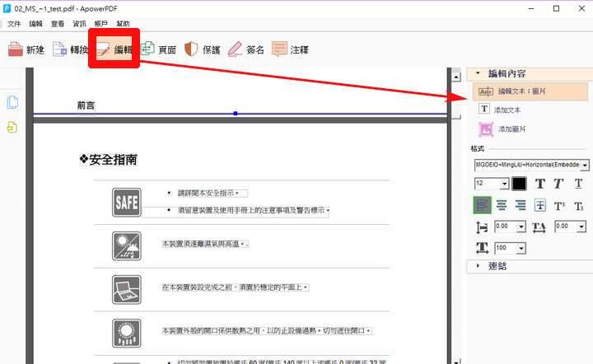The width and height of the screenshot is (593, 364).
Task: Click the vertical scrollbar up arrow
Action: (456, 77)
